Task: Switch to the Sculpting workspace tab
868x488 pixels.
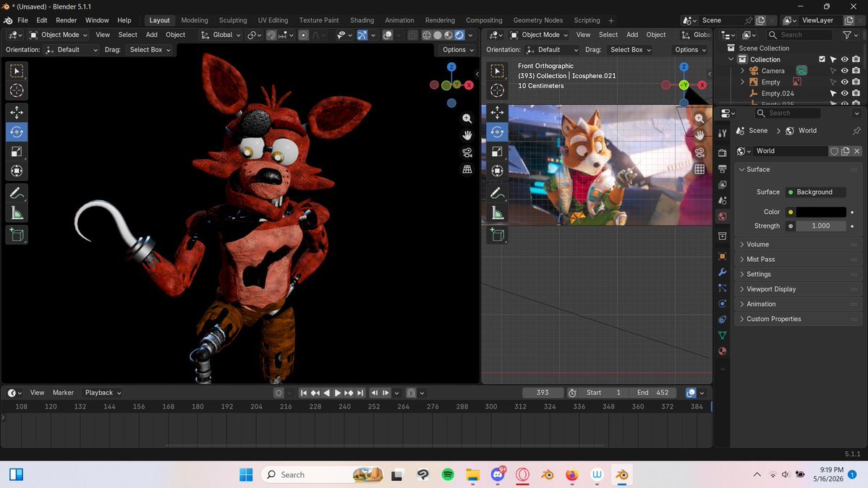Action: click(233, 20)
